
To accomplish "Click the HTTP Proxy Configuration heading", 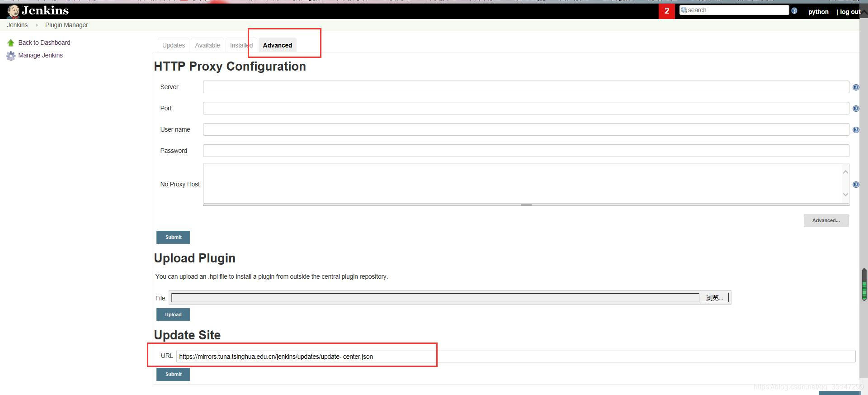I will tap(230, 67).
